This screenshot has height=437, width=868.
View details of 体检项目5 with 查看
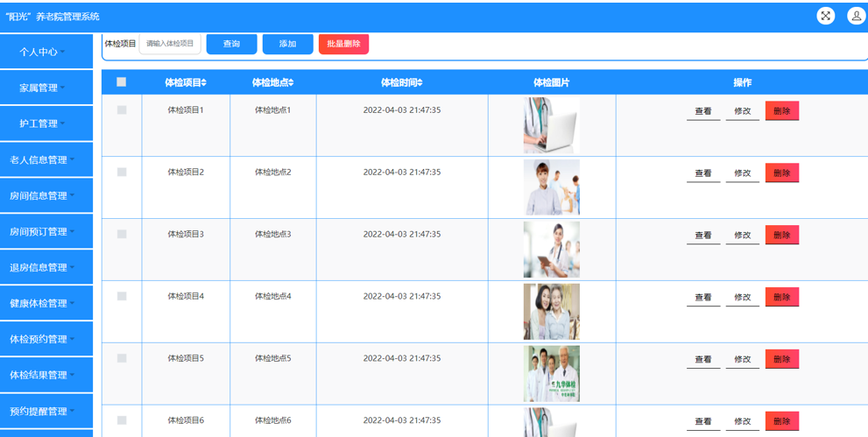703,359
